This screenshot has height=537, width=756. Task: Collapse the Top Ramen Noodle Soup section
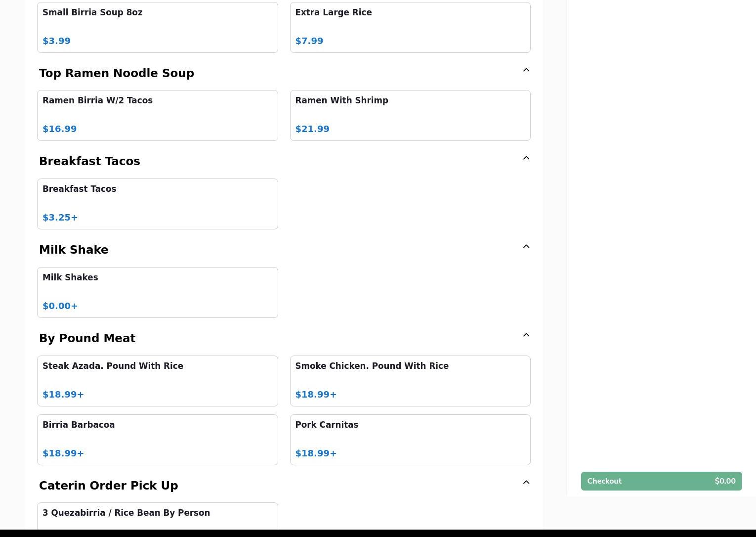coord(526,70)
